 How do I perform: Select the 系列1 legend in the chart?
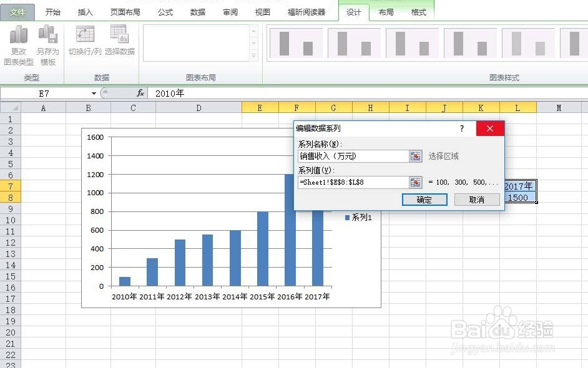point(358,217)
